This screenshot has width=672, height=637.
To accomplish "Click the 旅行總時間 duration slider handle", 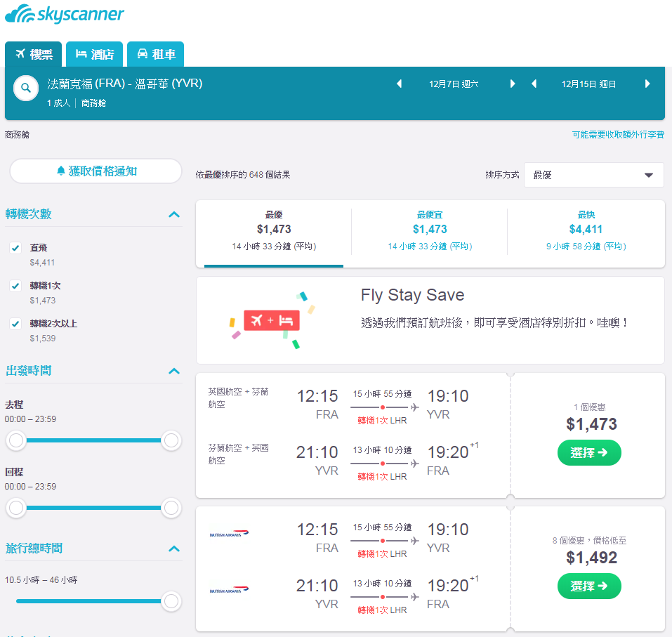I will coord(171,601).
